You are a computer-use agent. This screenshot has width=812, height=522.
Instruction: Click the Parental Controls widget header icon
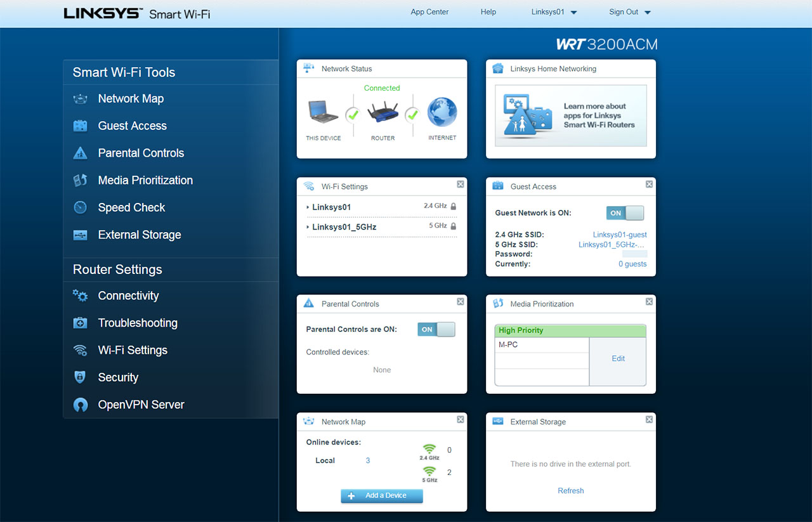[x=309, y=304]
